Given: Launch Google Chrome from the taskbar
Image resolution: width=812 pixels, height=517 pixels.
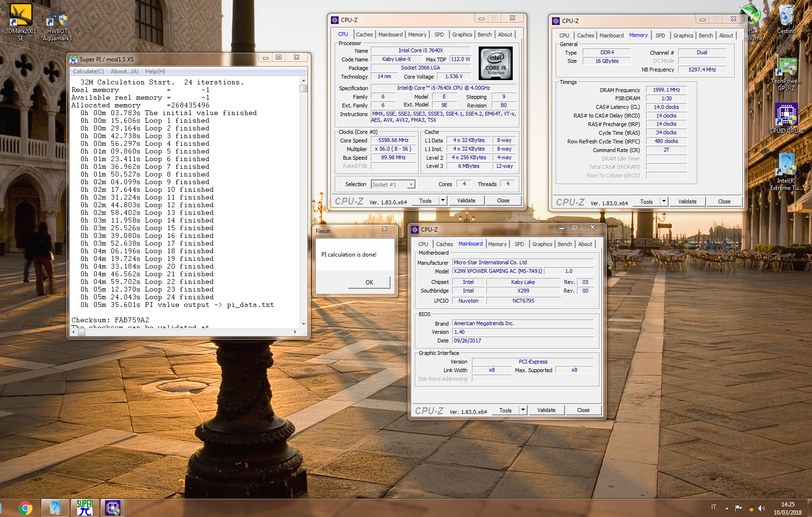Looking at the screenshot, I should [25, 508].
